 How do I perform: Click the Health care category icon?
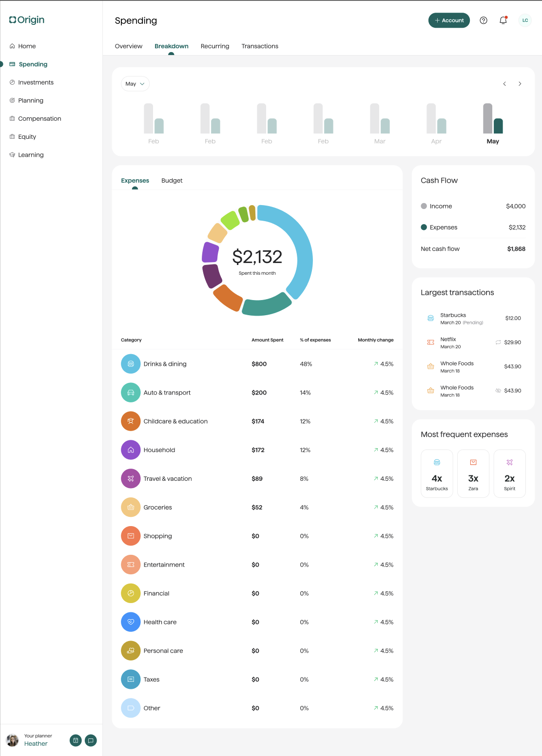pos(131,622)
